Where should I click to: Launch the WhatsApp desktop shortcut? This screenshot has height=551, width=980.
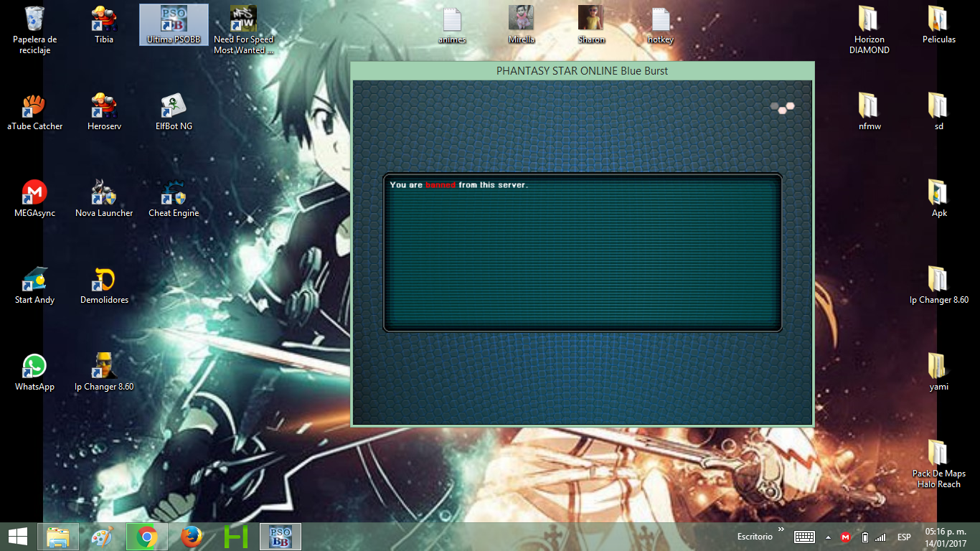[34, 372]
